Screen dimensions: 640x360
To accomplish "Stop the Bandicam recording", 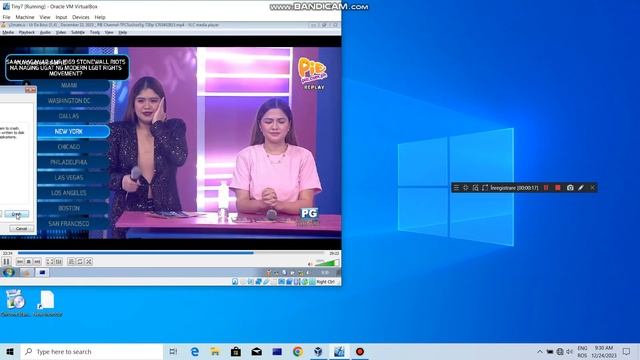I will click(x=558, y=188).
